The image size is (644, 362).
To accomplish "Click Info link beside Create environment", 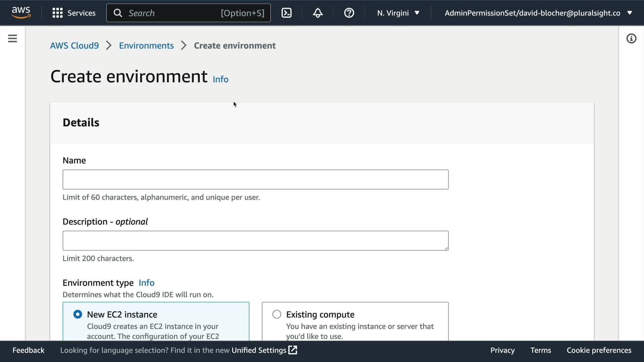I will 220,79.
